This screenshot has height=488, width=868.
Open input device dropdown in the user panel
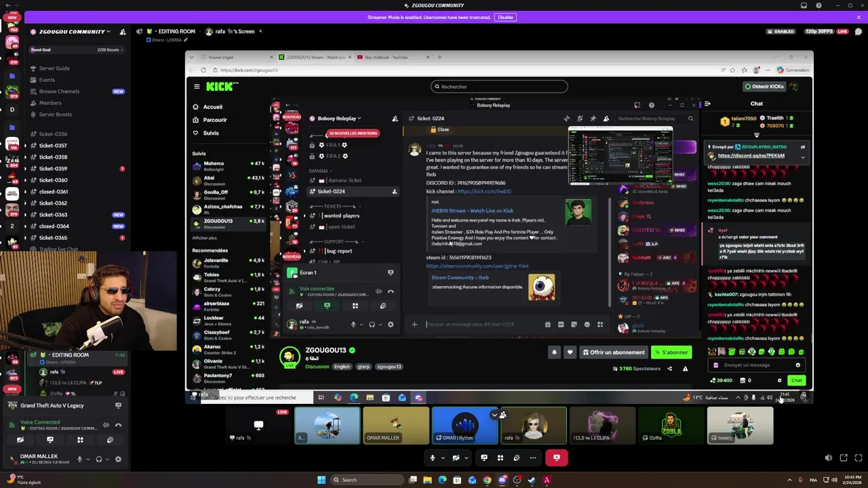tap(87, 459)
